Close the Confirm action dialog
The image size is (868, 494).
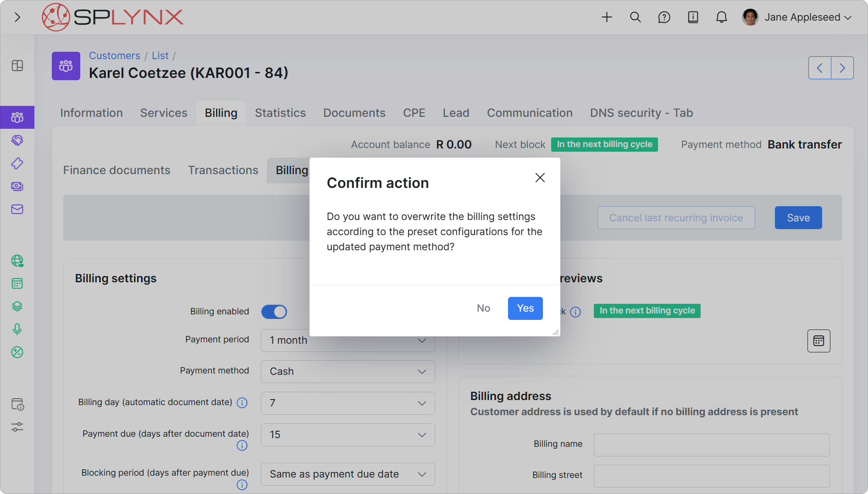coord(540,178)
